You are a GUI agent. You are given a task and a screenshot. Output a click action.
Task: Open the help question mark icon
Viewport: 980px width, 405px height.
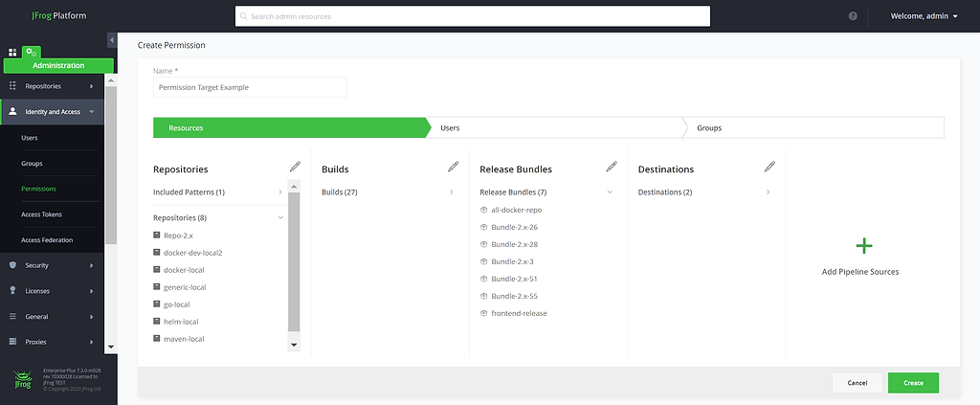853,16
